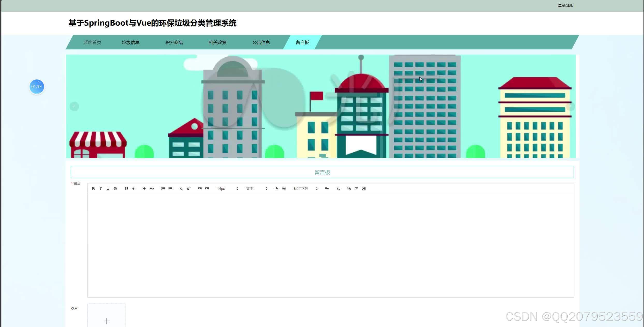Toggle strikethrough formatting in the editor
644x327 pixels.
pyautogui.click(x=115, y=189)
